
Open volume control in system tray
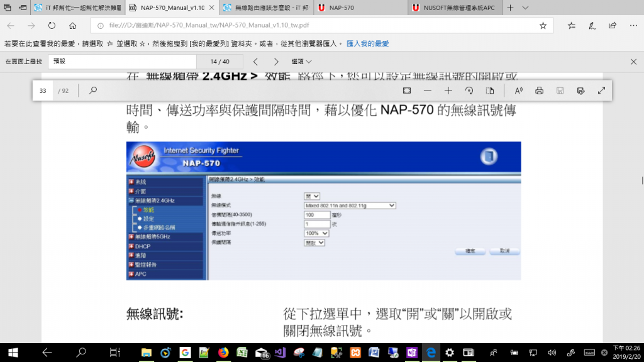click(x=552, y=353)
